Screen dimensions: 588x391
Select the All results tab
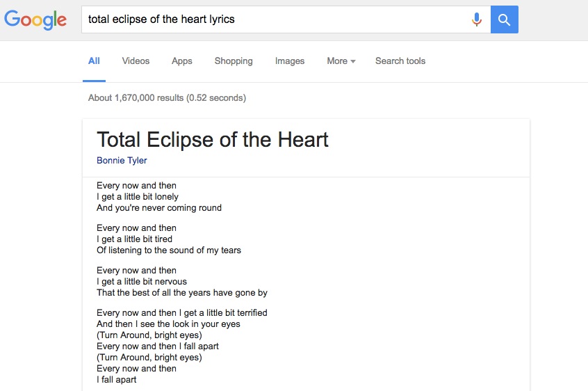94,61
